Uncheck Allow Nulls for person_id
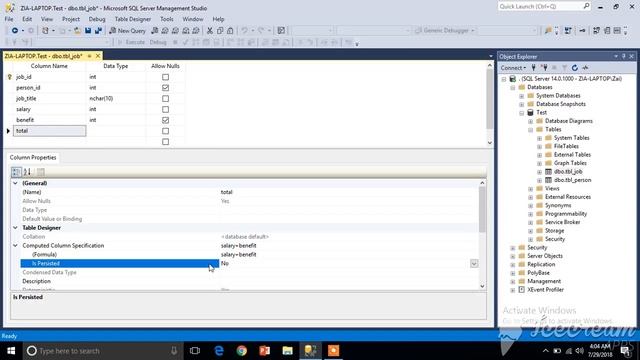Image resolution: width=640 pixels, height=360 pixels. [x=165, y=88]
